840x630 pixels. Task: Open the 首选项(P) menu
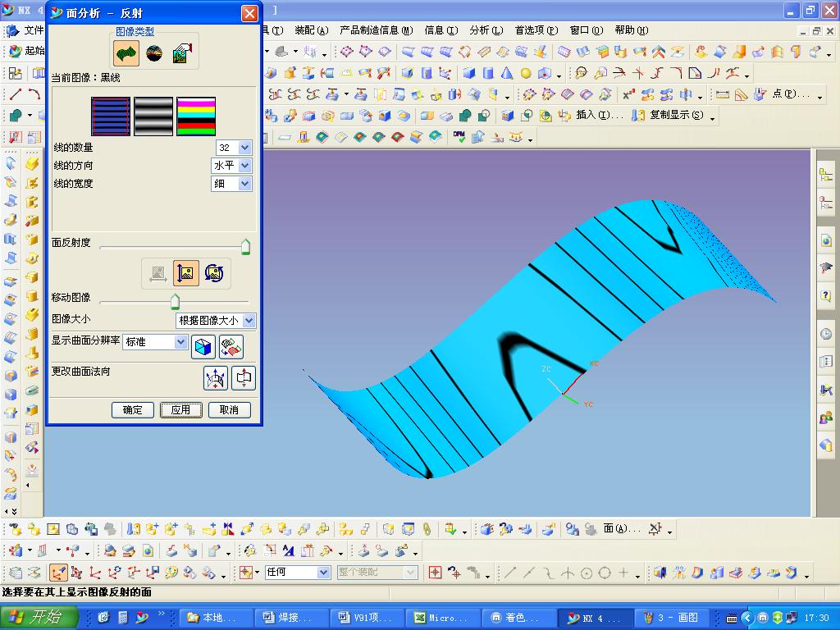tap(536, 30)
